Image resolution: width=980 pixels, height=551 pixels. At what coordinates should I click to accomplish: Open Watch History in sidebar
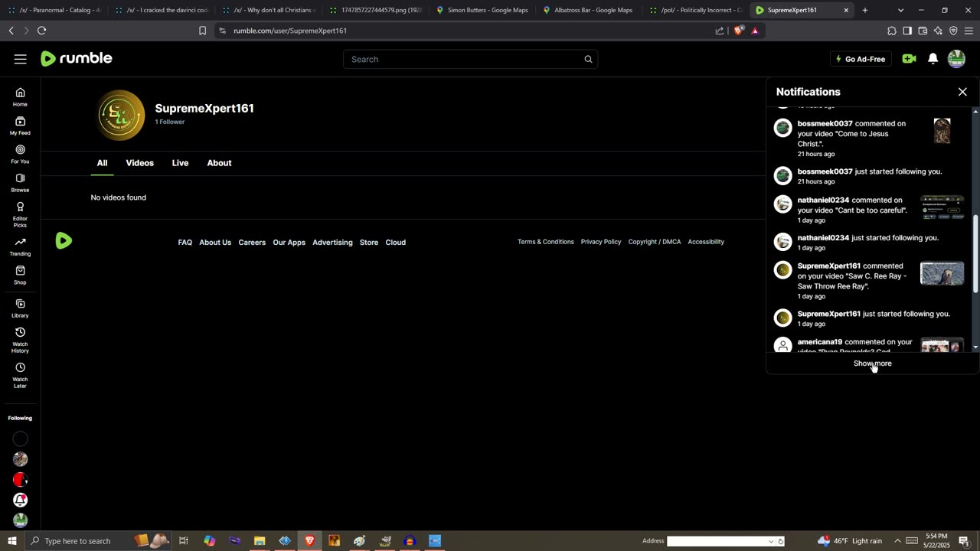click(20, 340)
